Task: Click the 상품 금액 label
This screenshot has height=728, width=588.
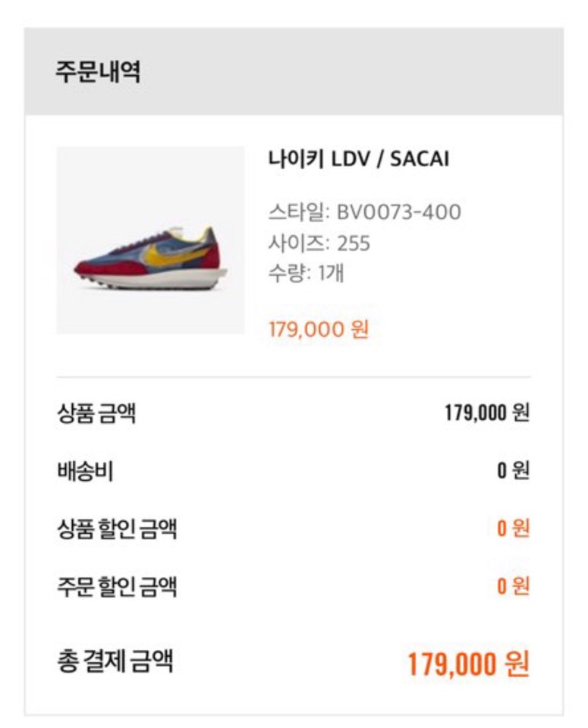Action: tap(96, 413)
